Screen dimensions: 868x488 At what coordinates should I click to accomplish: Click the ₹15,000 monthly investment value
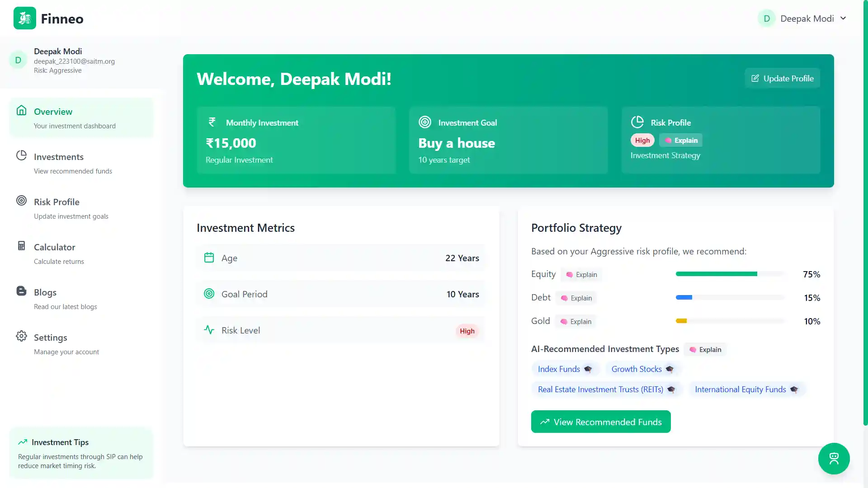pos(231,143)
